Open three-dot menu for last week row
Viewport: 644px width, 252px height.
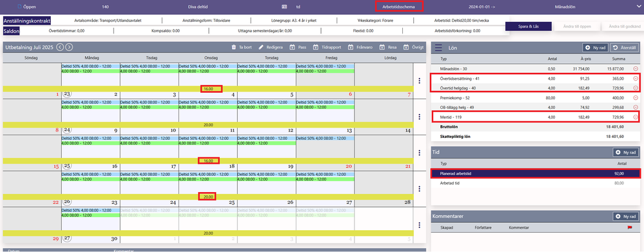(x=419, y=225)
